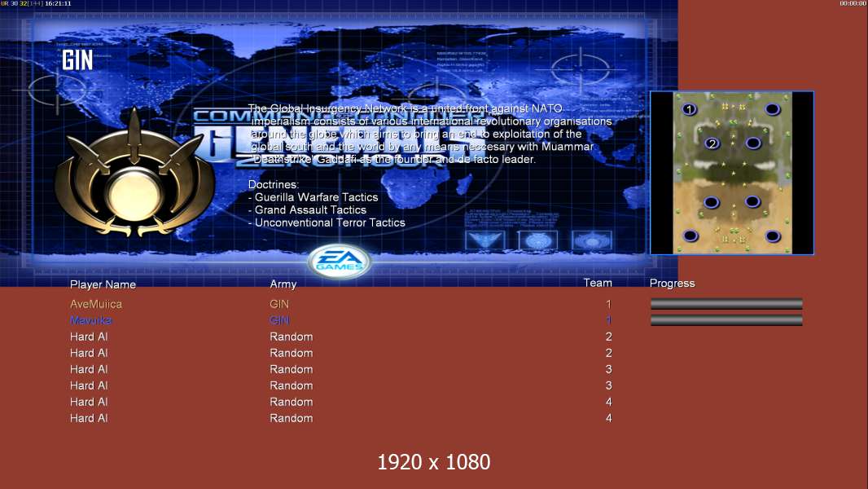Select the lower-middle right minimap start slot
Viewport: 868px width, 489px height.
(752, 201)
